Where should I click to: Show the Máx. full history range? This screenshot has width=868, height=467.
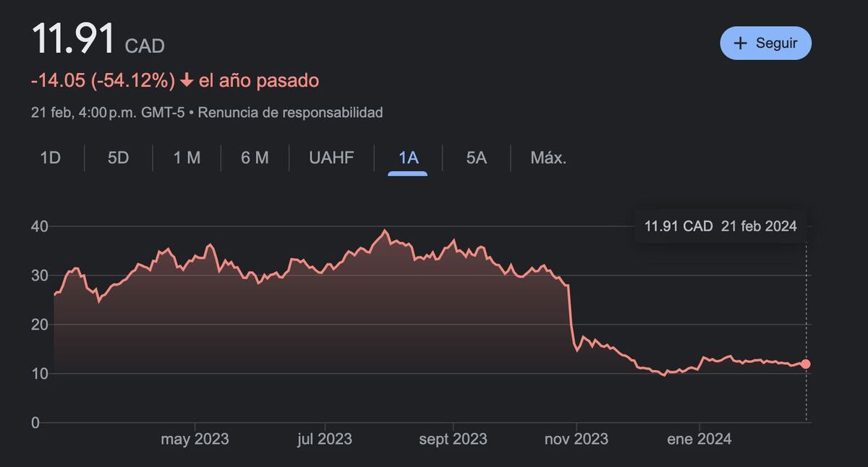pyautogui.click(x=548, y=158)
